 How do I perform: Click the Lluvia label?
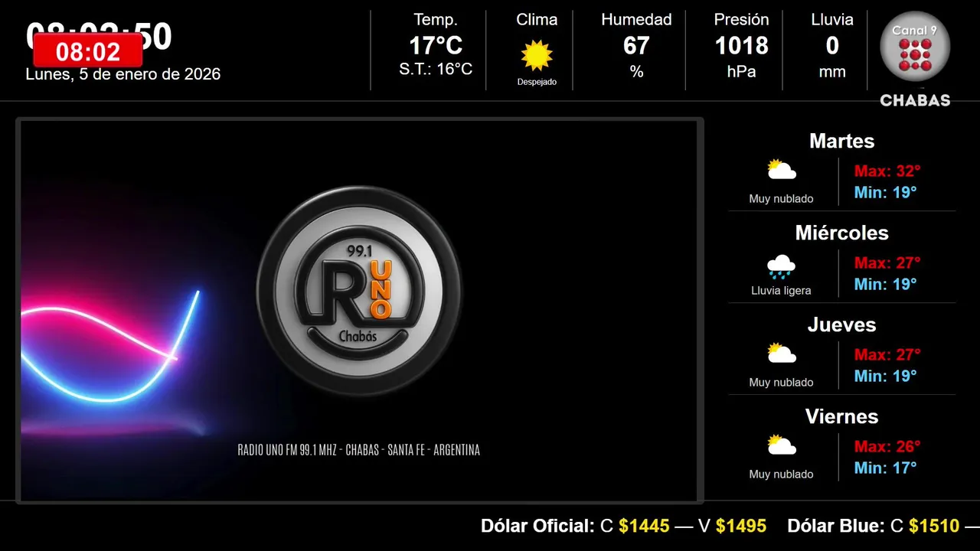pyautogui.click(x=832, y=20)
